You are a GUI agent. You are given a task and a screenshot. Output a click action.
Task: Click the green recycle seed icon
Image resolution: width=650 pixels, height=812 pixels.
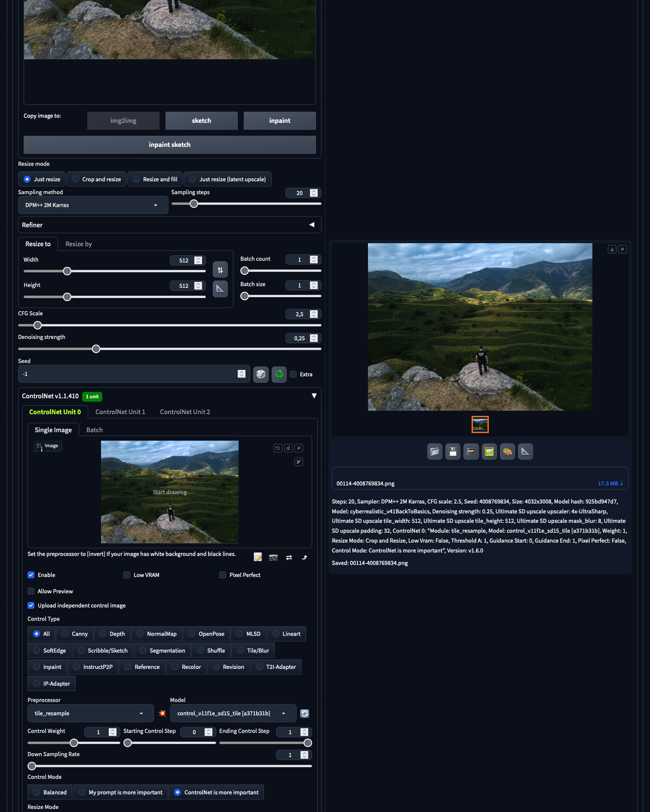click(279, 374)
